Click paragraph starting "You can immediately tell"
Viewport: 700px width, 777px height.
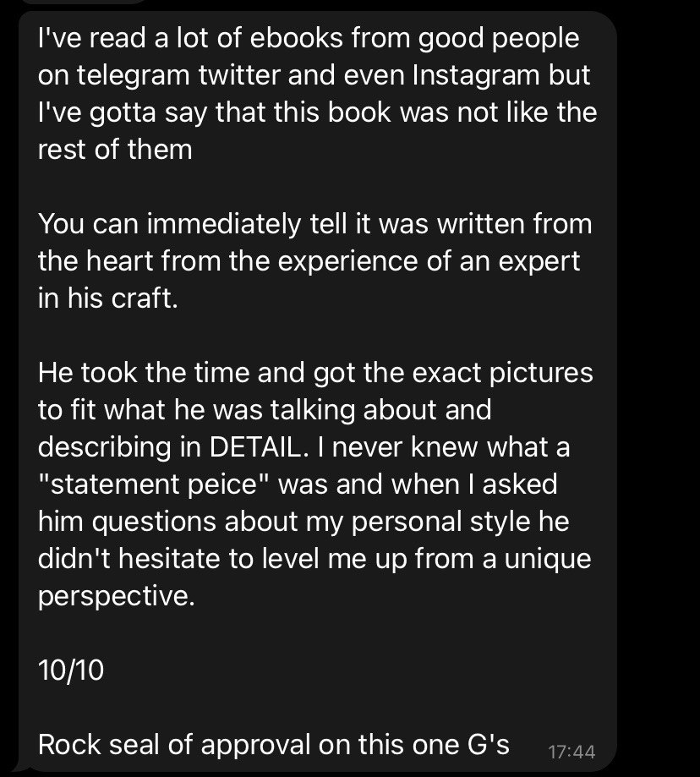point(314,261)
